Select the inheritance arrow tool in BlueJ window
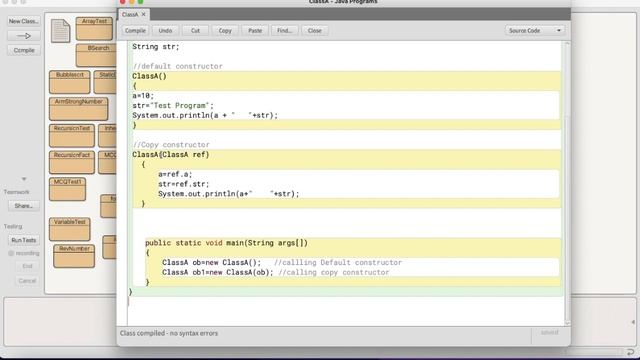Viewport: 640px width, 360px height. click(24, 36)
